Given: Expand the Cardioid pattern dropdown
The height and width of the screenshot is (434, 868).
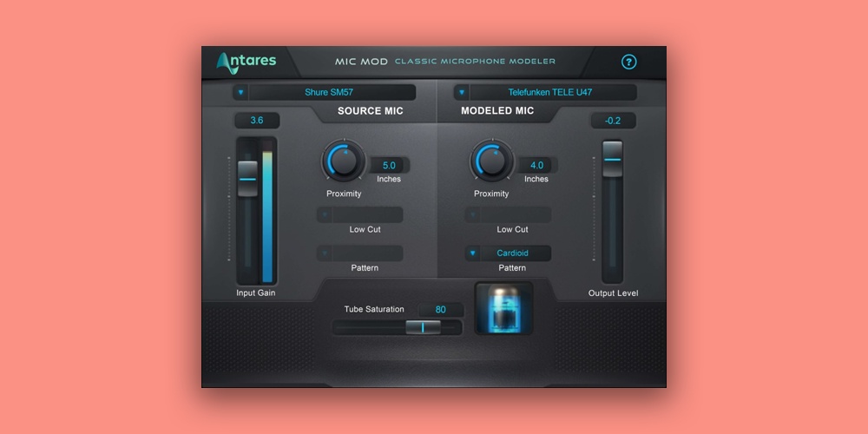Looking at the screenshot, I should (509, 253).
